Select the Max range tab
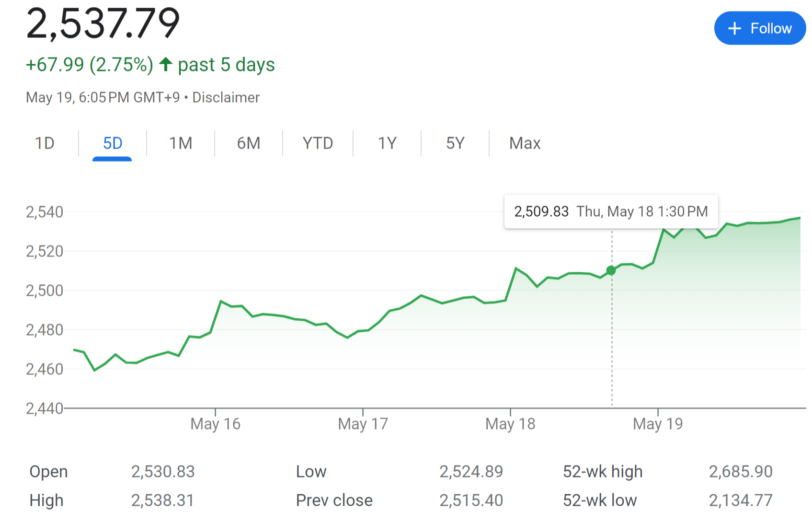 click(525, 143)
